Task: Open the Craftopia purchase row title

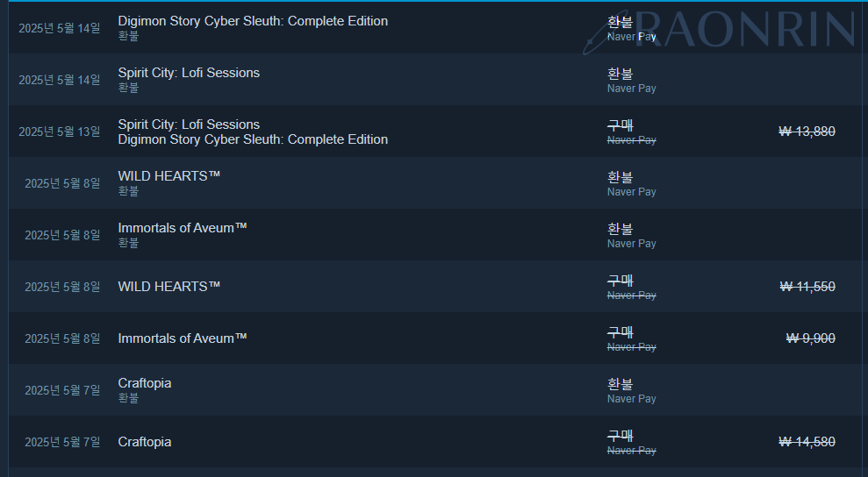Action: click(145, 442)
